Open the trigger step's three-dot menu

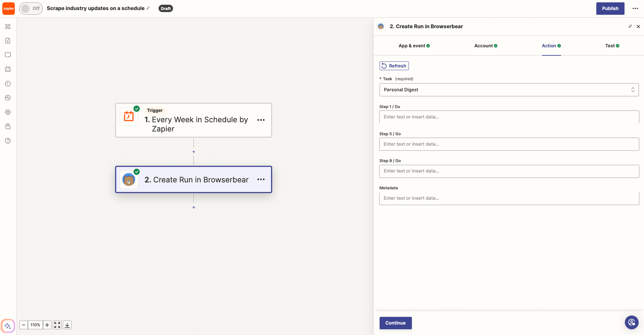pyautogui.click(x=261, y=120)
